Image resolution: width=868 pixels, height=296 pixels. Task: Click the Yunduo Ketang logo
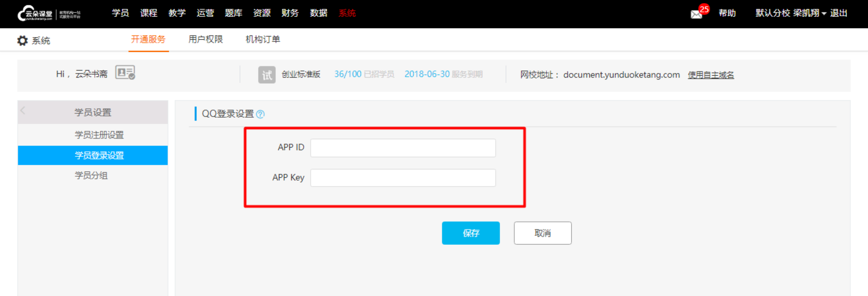click(49, 14)
